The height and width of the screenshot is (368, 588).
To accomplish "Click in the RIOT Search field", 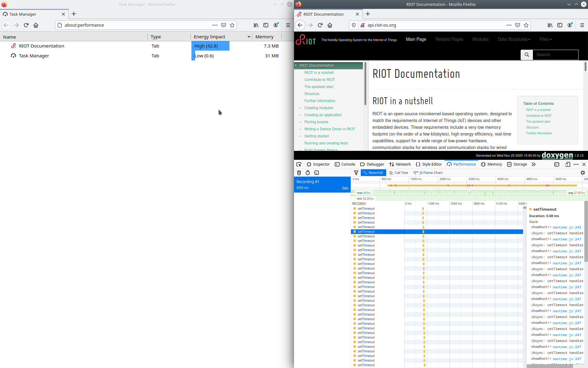I will click(x=555, y=55).
